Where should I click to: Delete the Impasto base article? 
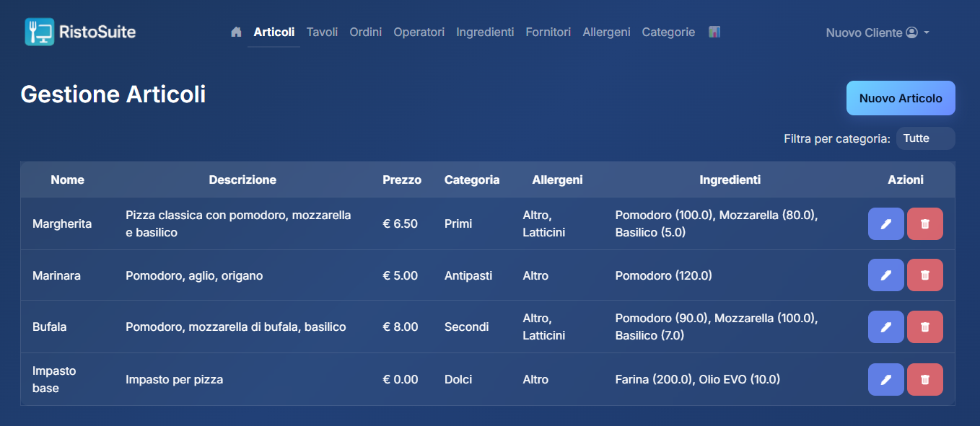pos(925,379)
